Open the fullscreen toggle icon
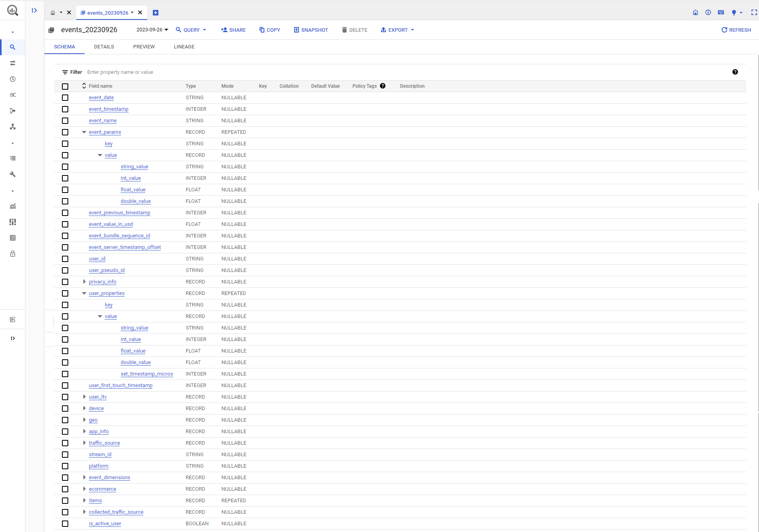The image size is (759, 532). (x=754, y=13)
